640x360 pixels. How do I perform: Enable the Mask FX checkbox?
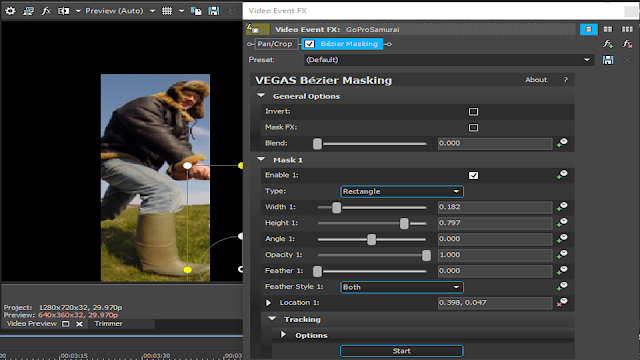click(473, 127)
